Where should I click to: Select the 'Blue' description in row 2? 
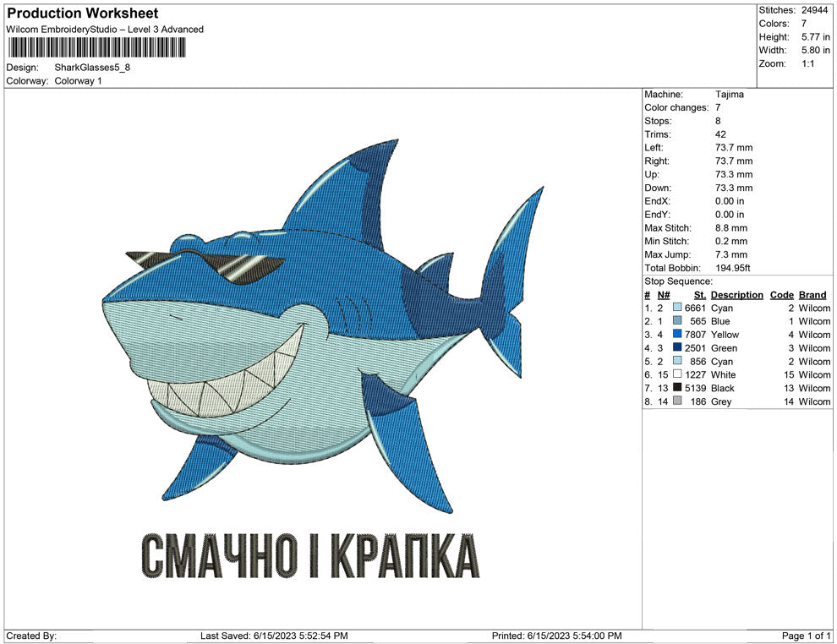point(720,321)
